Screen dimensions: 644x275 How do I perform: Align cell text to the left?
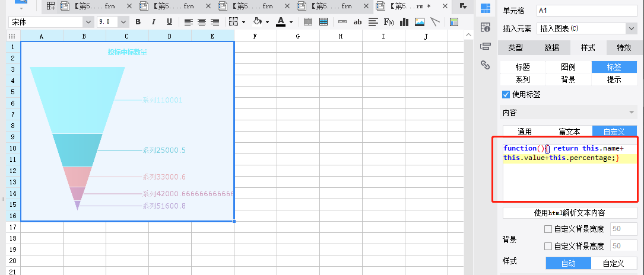(188, 22)
